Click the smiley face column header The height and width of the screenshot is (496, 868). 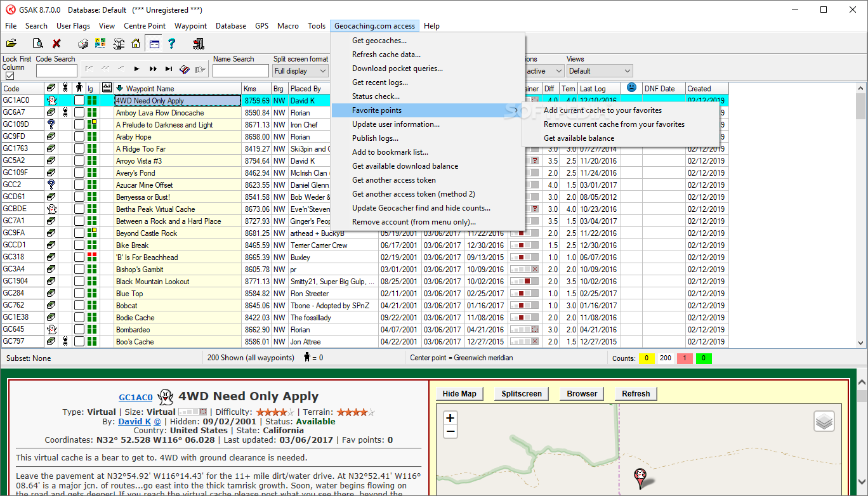tap(631, 88)
